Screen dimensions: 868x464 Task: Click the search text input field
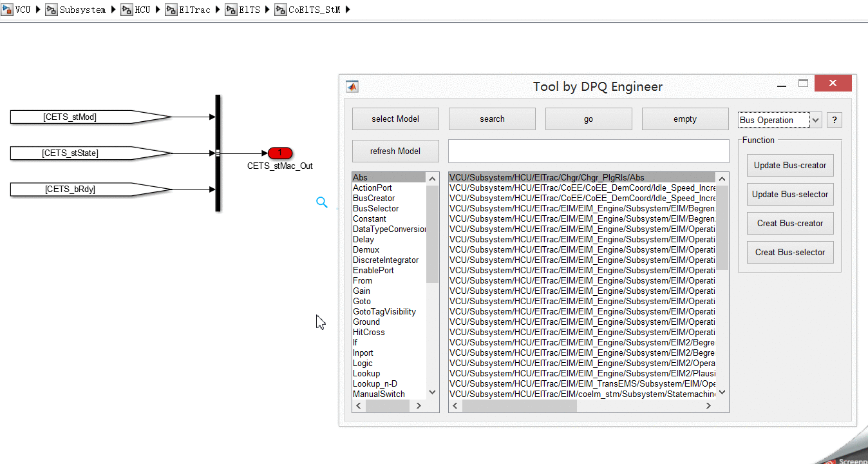coord(589,151)
